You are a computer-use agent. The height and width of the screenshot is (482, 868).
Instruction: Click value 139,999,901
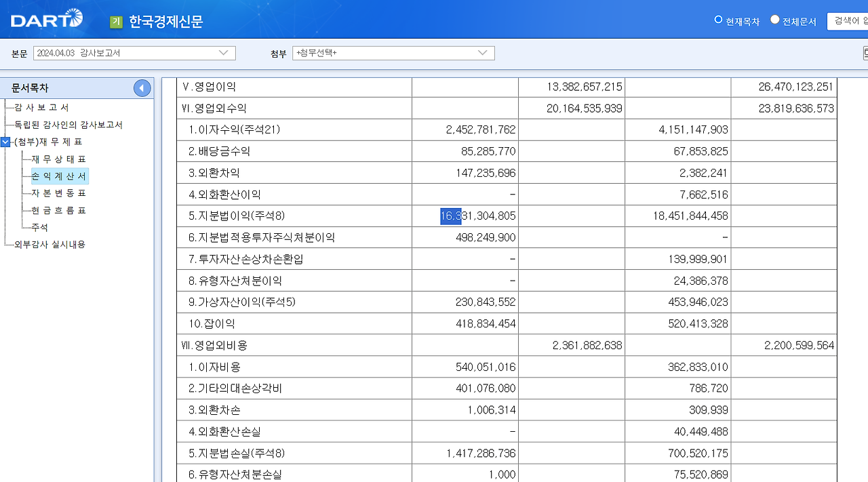tap(698, 260)
